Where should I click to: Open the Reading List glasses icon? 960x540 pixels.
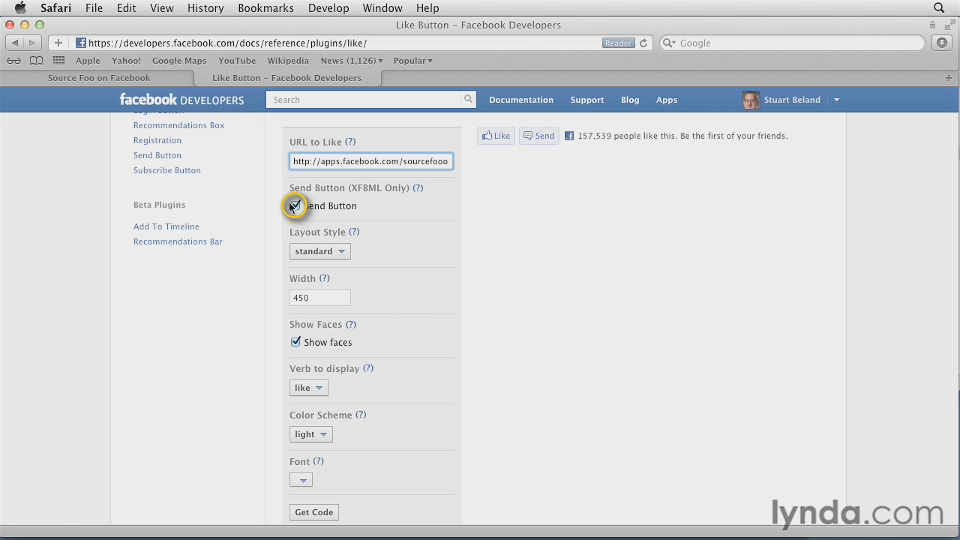pyautogui.click(x=13, y=60)
